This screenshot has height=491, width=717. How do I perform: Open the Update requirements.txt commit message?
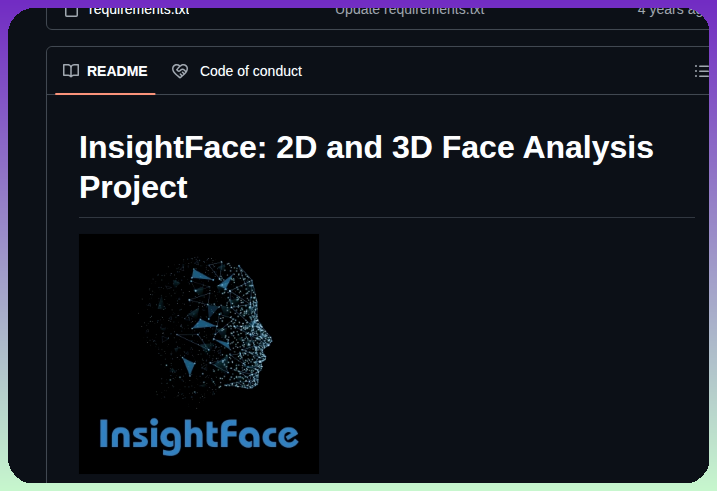pos(410,10)
